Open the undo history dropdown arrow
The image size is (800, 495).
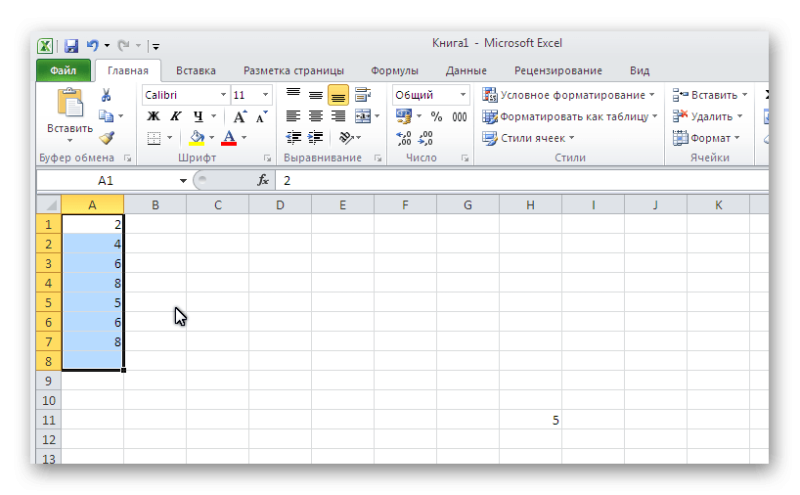click(x=107, y=46)
